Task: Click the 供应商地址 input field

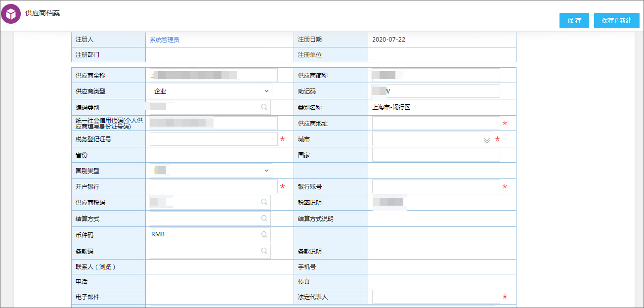Action: pyautogui.click(x=435, y=123)
